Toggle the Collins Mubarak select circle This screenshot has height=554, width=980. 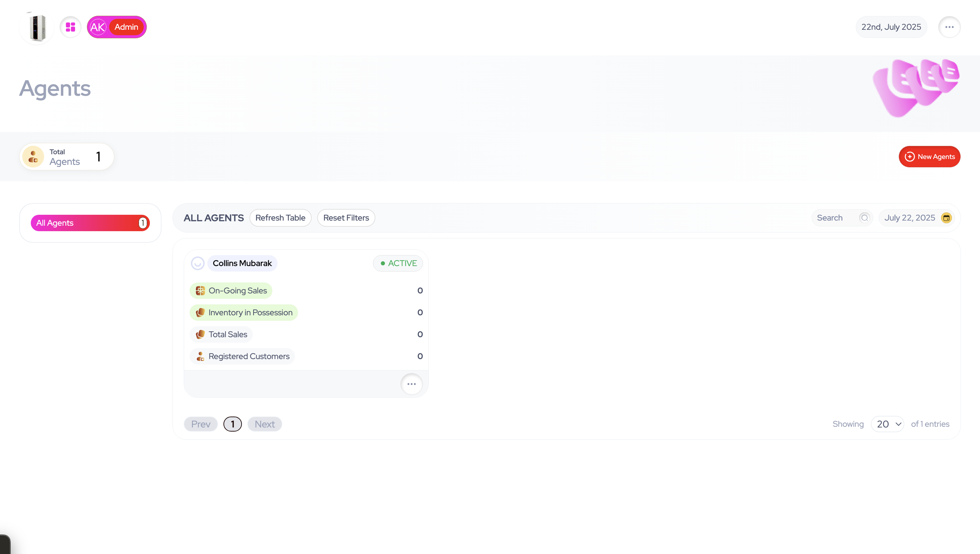[x=197, y=263]
